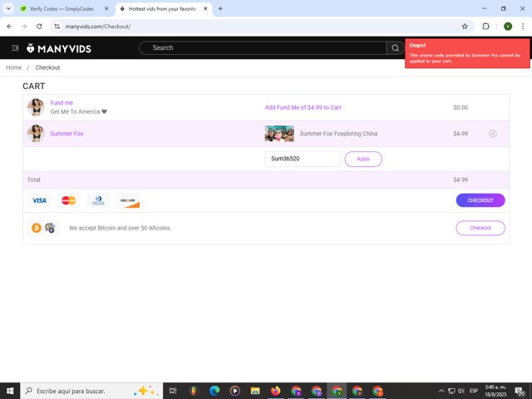Screen dimensions: 532x399
Task: Click the Windows taskbar search box
Action: click(91, 391)
